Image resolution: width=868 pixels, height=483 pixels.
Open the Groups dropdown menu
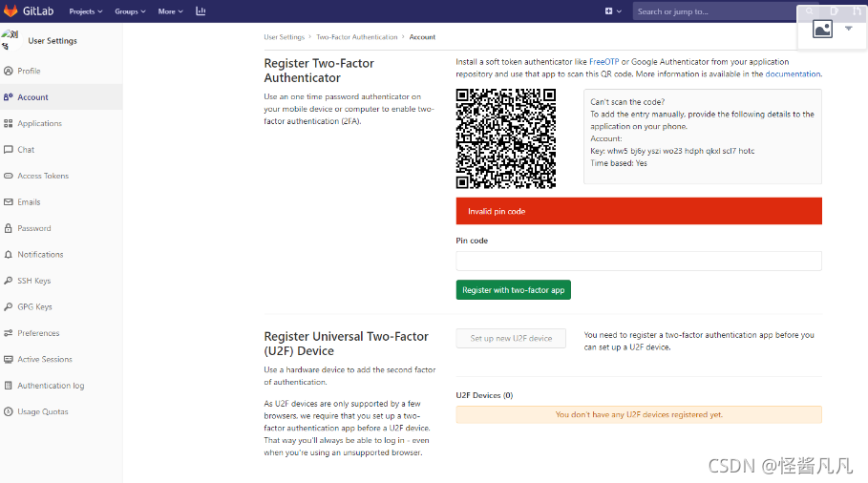pos(130,11)
